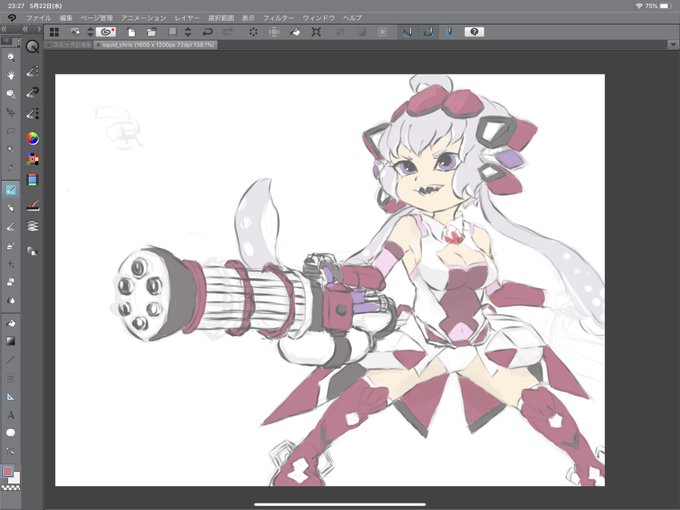Open the Layer Property panel icon
The image size is (680, 510).
33,205
